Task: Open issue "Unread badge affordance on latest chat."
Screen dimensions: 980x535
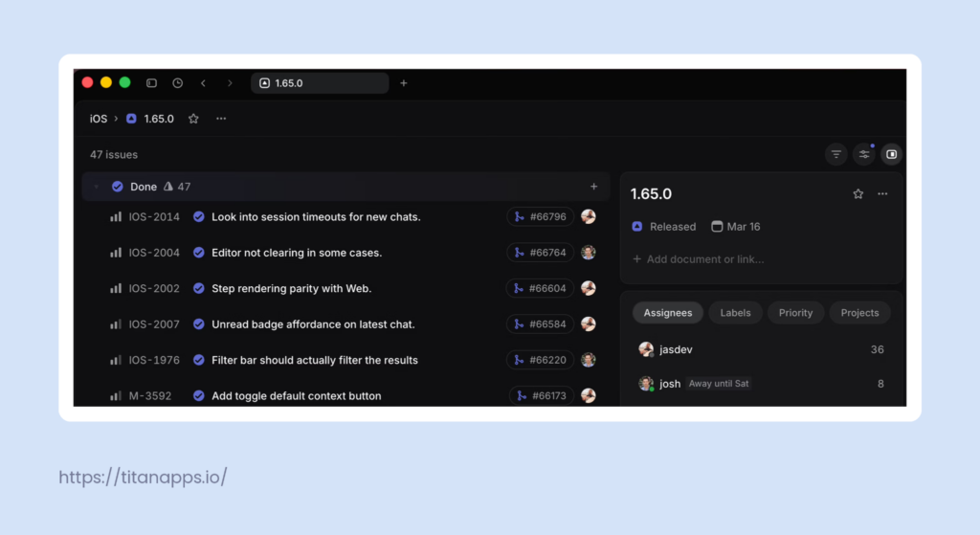Action: 313,324
